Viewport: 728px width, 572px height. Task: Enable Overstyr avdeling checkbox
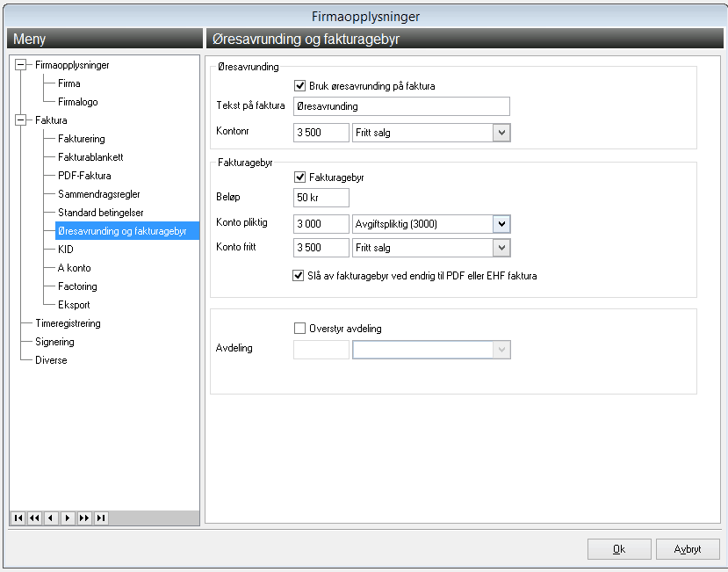300,329
